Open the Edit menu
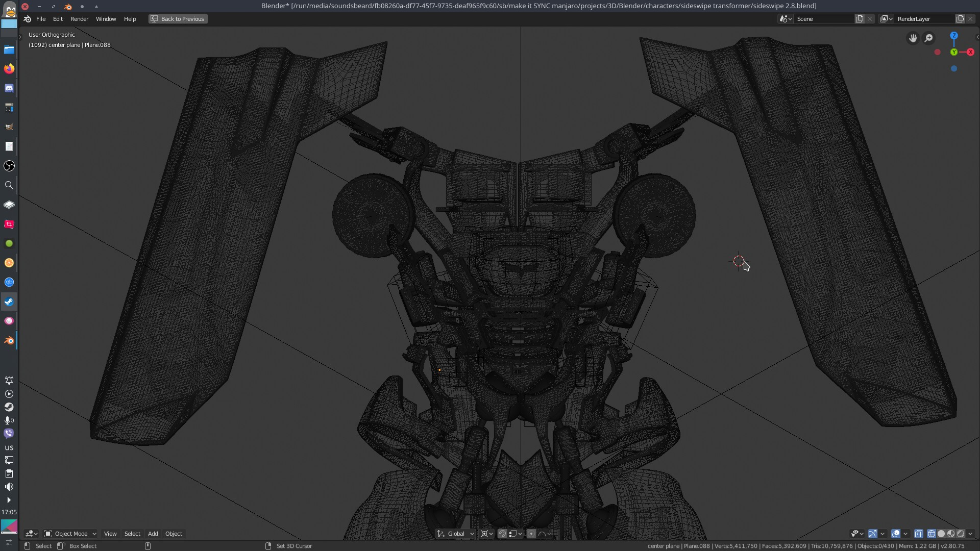The image size is (980, 551). [58, 19]
